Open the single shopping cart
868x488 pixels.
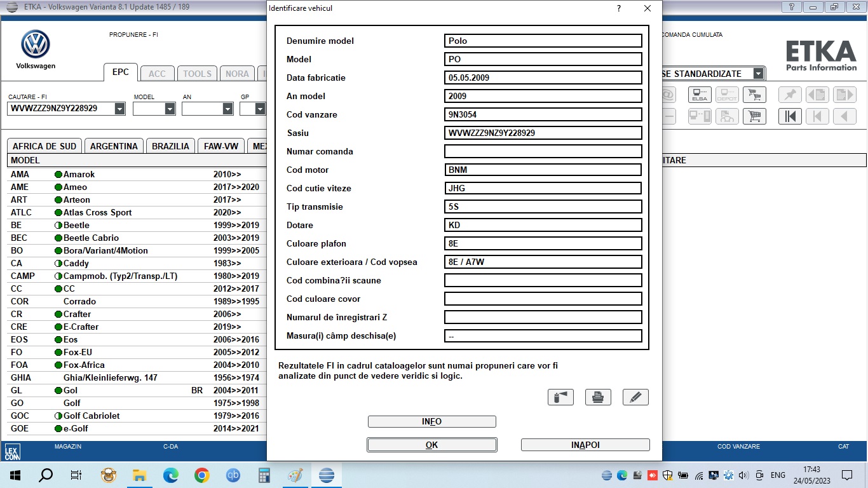[754, 95]
